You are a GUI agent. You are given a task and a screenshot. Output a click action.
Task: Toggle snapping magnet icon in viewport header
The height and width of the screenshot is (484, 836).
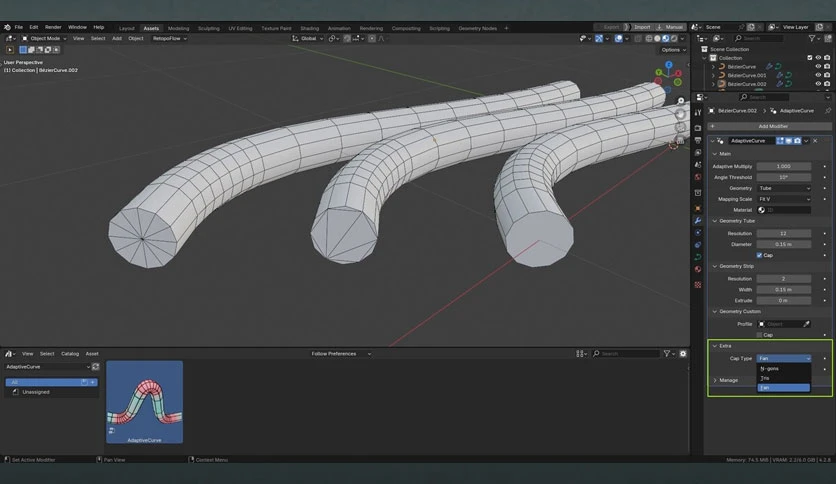coord(347,38)
